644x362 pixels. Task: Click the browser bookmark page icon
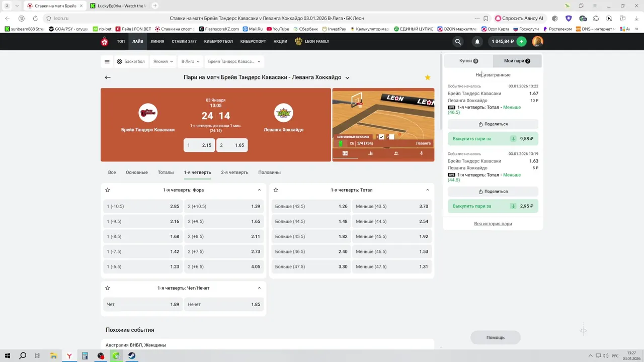coord(485,18)
